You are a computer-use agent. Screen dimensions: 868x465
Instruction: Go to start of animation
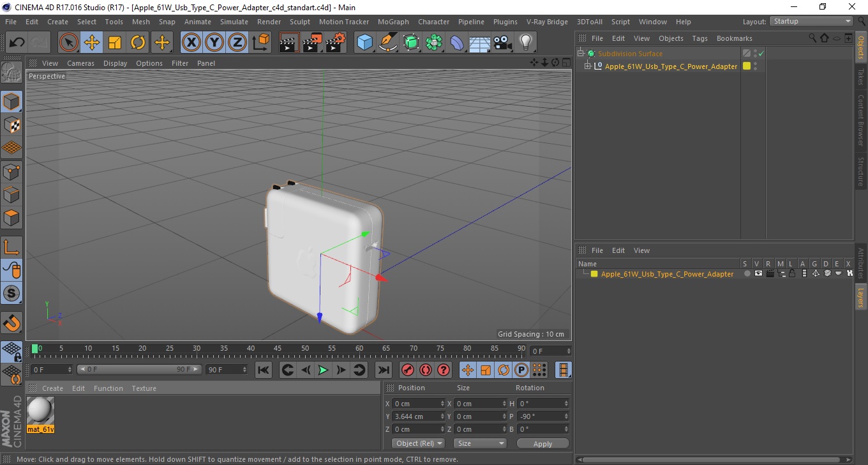(x=263, y=370)
